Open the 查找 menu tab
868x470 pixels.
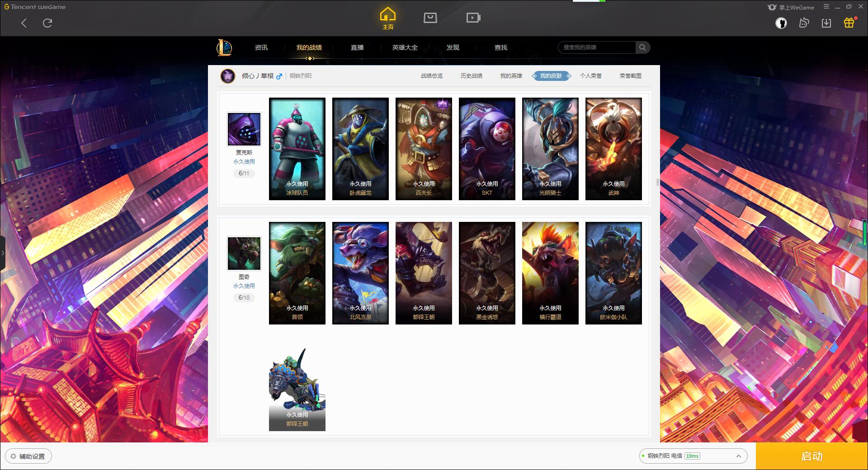[501, 47]
